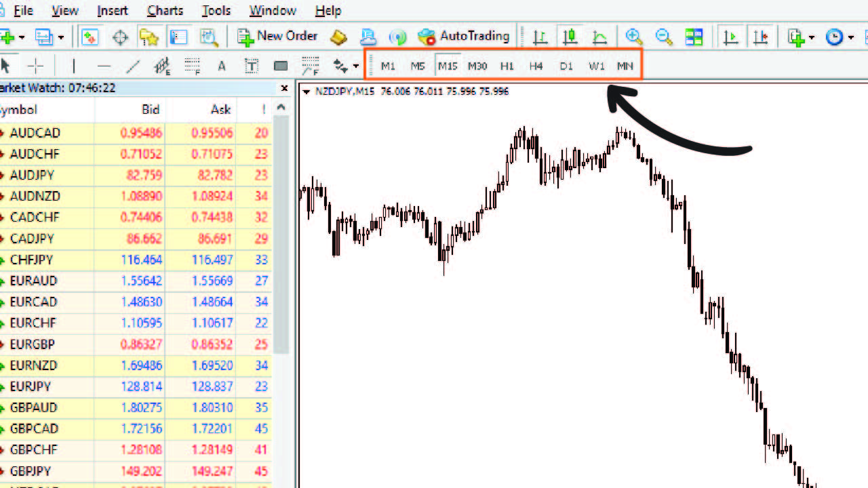The image size is (868, 488).
Task: Switch chart to H4 timeframe
Action: [536, 66]
